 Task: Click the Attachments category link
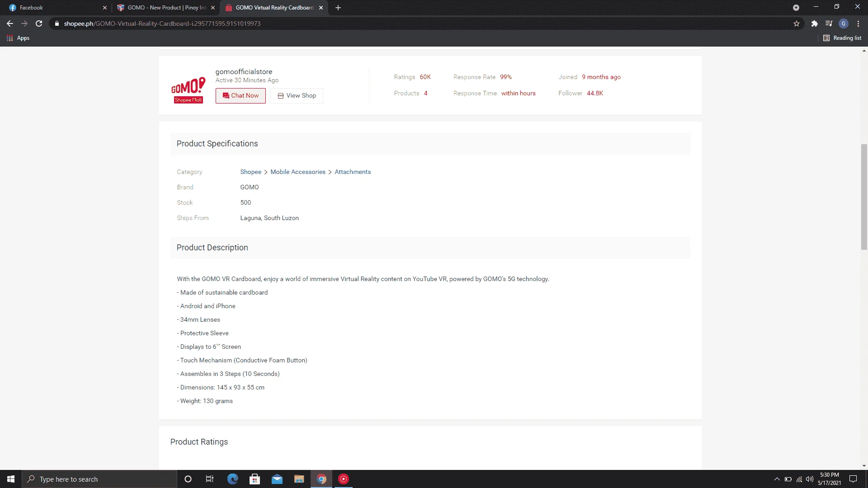tap(353, 172)
